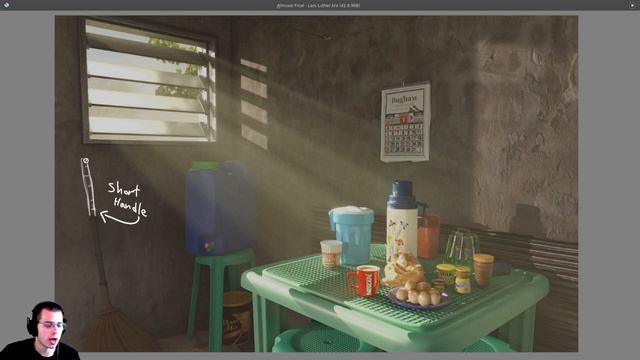Click the round button at the title bar's right end

click(x=632, y=5)
